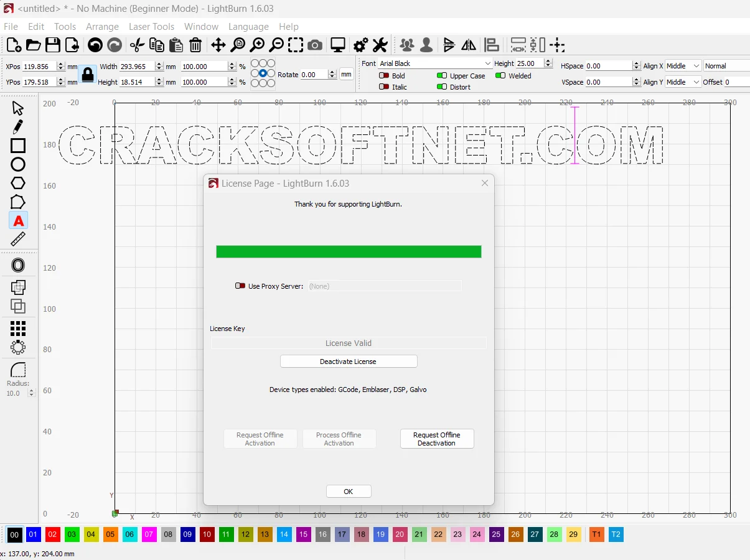This screenshot has height=560, width=750.
Task: Select the center anchor point radio button
Action: (x=263, y=73)
